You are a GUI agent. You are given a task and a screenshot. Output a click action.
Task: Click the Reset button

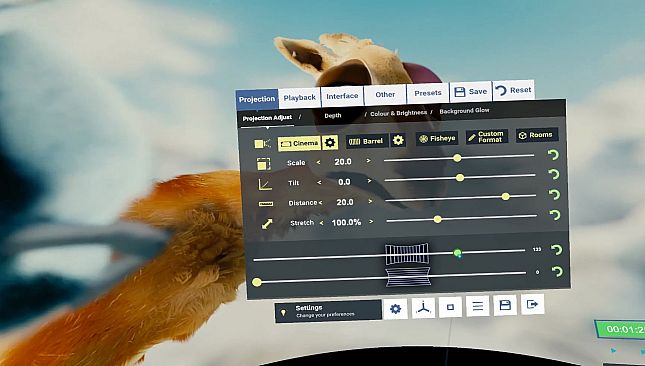pyautogui.click(x=513, y=90)
